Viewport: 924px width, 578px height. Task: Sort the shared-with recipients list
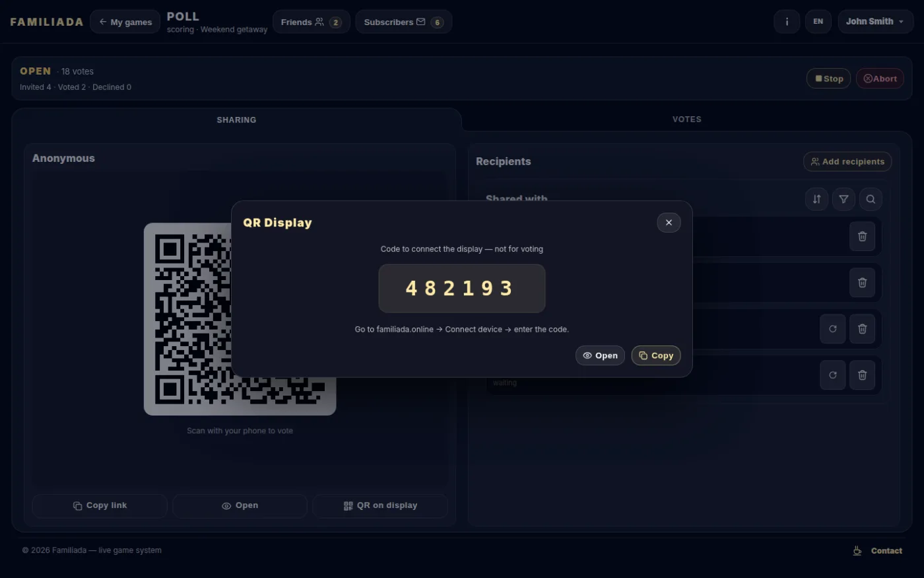tap(816, 199)
